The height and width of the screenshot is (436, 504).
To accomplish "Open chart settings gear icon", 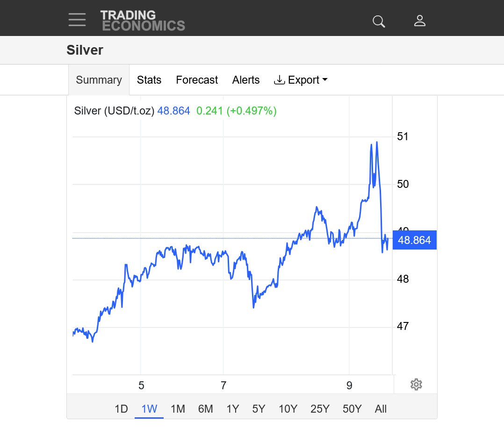I will pyautogui.click(x=416, y=385).
